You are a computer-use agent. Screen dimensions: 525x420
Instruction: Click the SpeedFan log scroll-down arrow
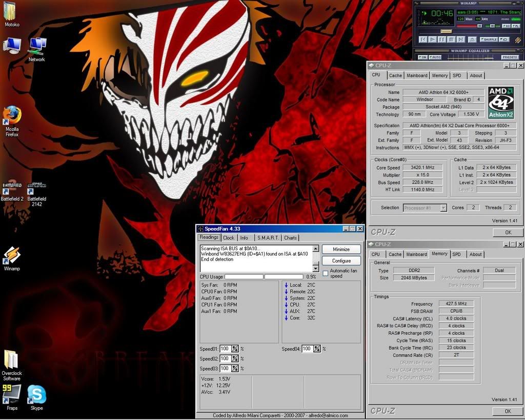315,269
